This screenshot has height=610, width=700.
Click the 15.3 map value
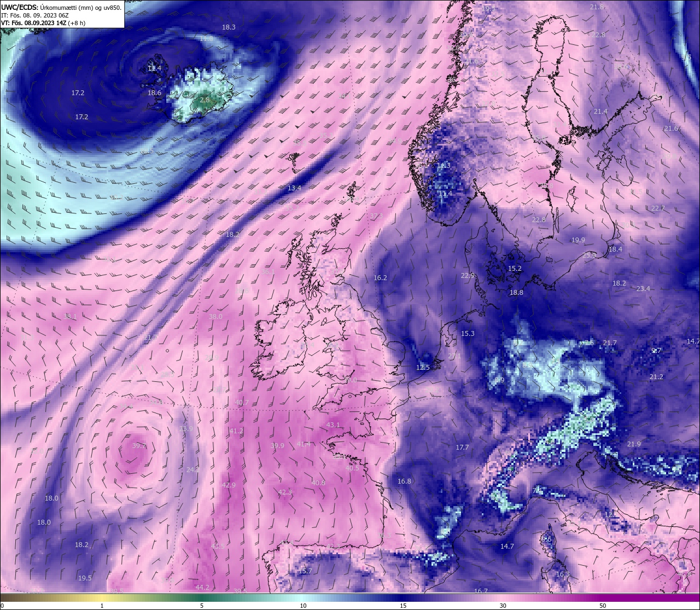(x=468, y=333)
